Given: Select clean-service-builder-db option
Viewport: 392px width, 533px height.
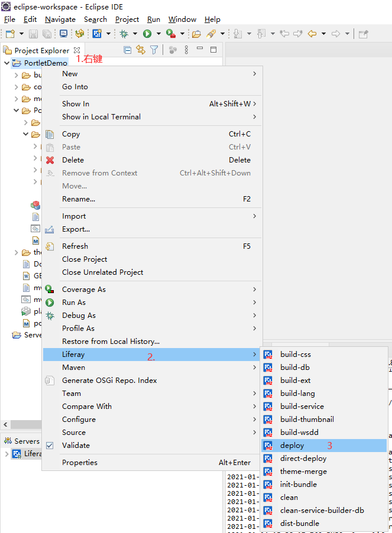Looking at the screenshot, I should [x=324, y=511].
